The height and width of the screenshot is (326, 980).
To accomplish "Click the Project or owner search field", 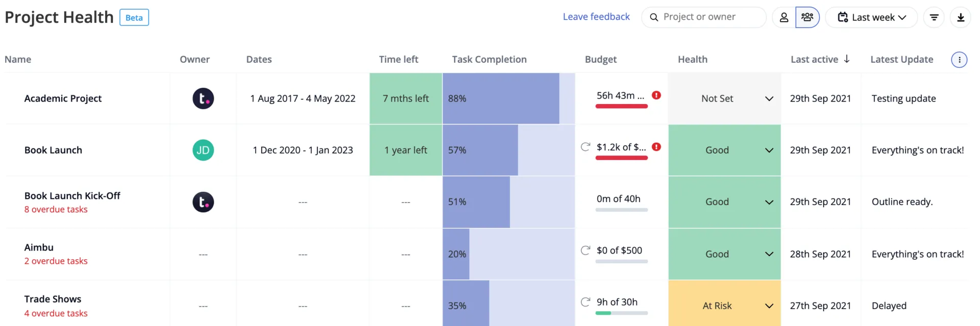I will coord(704,17).
